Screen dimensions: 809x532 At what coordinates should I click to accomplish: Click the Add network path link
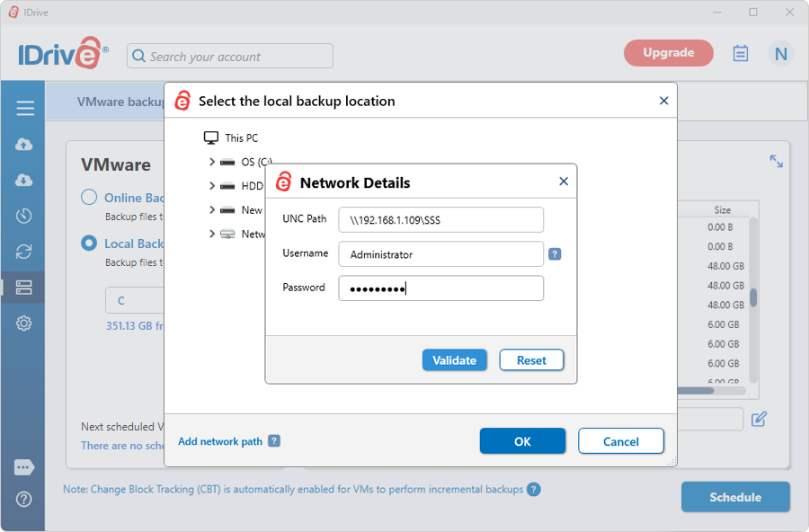220,441
